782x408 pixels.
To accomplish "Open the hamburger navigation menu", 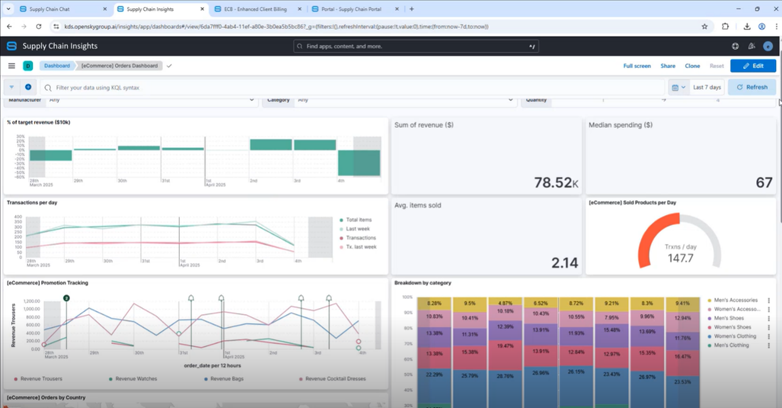I will [x=12, y=66].
